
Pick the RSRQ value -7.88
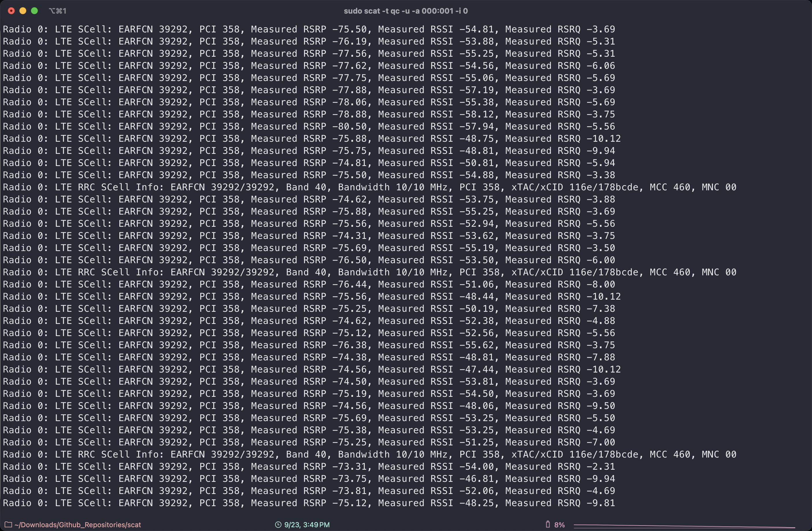point(601,357)
